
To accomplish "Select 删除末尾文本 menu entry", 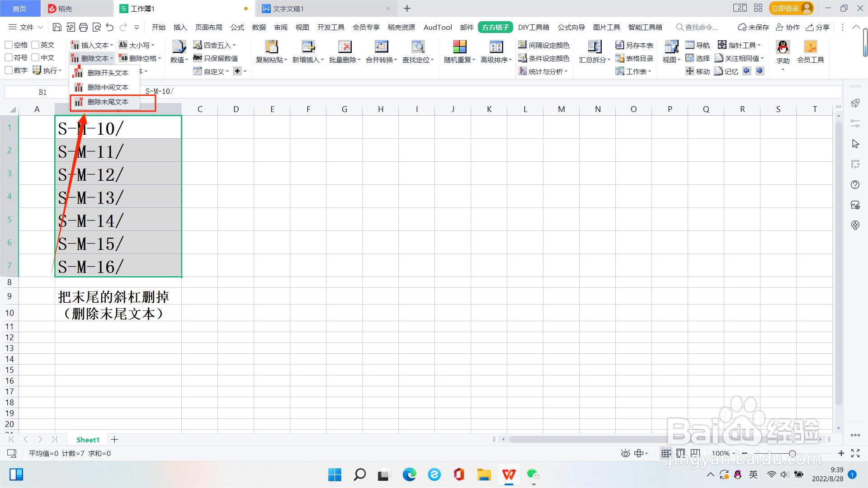I will (x=108, y=102).
